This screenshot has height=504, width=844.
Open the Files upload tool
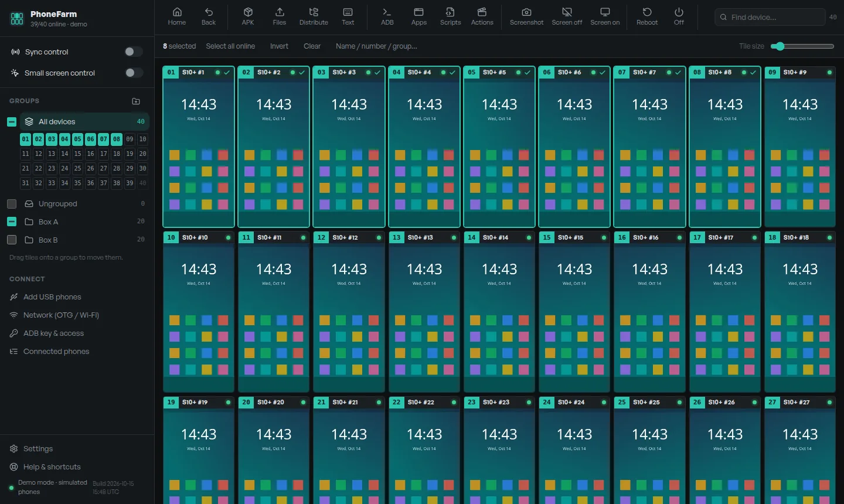280,17
